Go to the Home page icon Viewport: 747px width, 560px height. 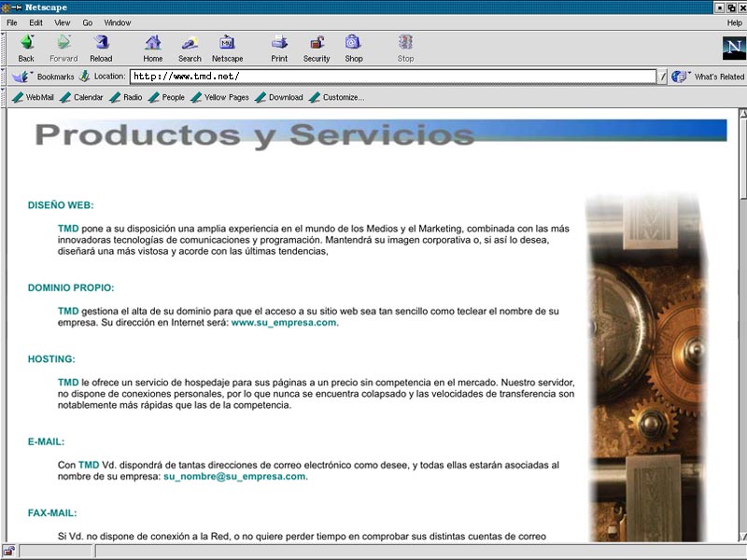click(x=153, y=42)
